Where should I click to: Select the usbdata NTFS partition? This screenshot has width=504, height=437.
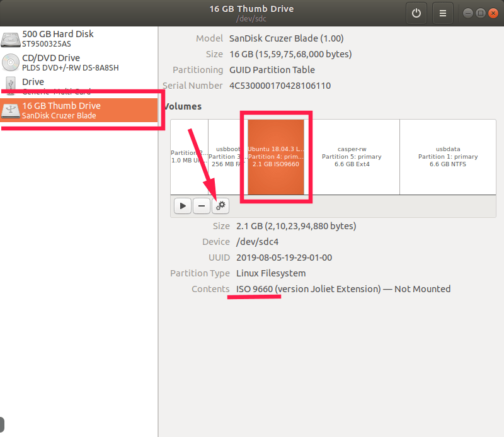[448, 157]
